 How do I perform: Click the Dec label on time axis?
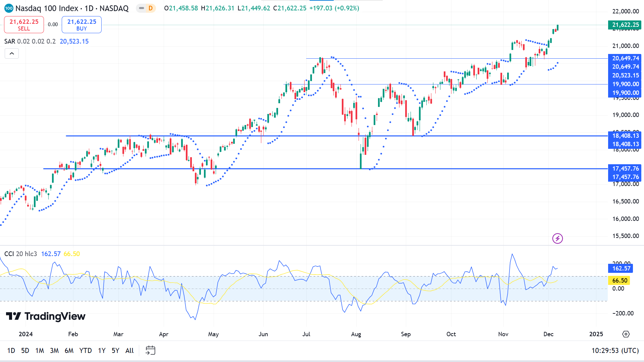(548, 334)
